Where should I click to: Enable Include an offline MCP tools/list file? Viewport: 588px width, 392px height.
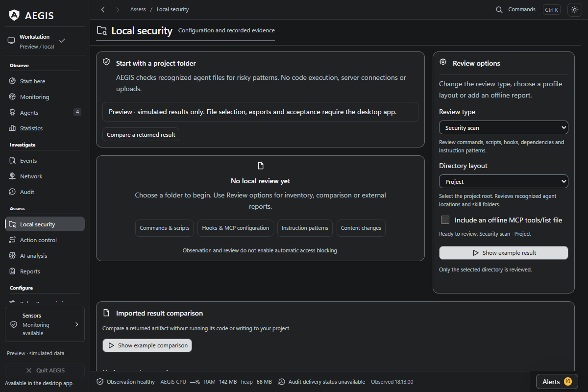point(445,220)
